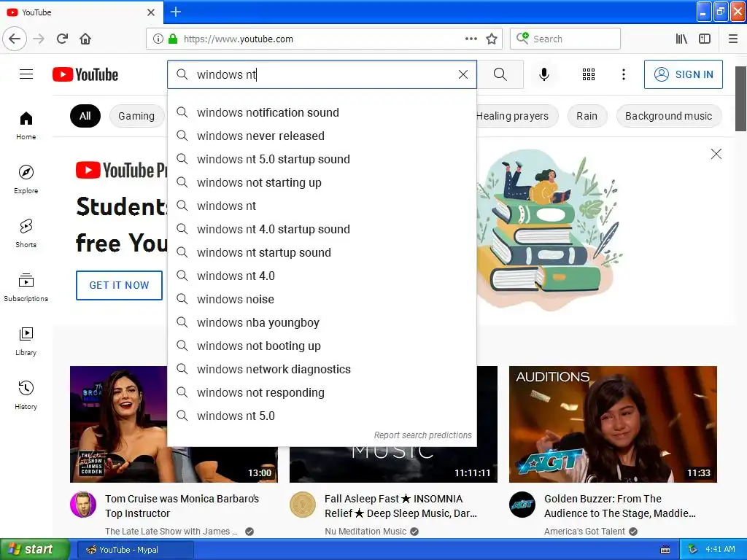Toggle the browser sidebar icon
The image size is (747, 560).
pyautogui.click(x=705, y=39)
